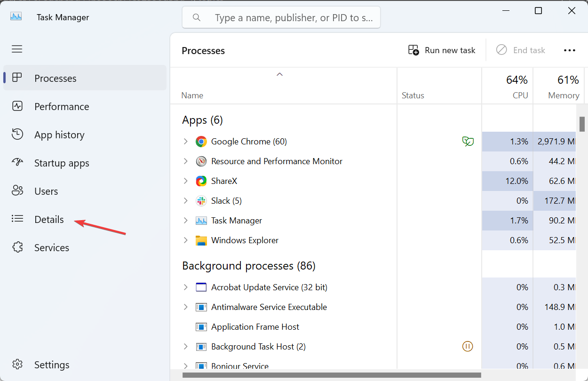This screenshot has height=381, width=588.
Task: Click the horizontal scrollbar at the bottom
Action: pyautogui.click(x=332, y=375)
